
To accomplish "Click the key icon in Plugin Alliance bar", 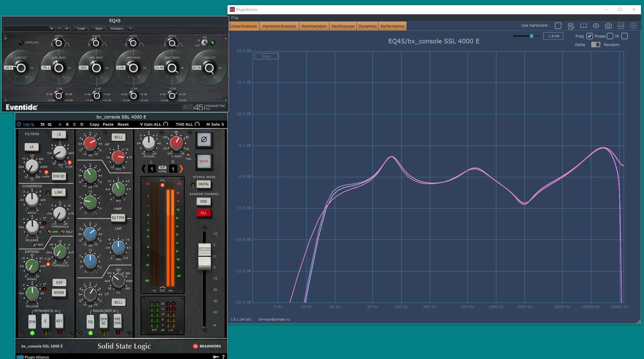I will point(216,357).
